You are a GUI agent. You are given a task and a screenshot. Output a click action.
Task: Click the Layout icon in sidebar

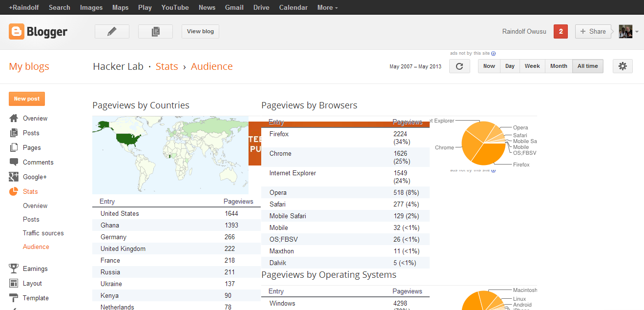(14, 283)
